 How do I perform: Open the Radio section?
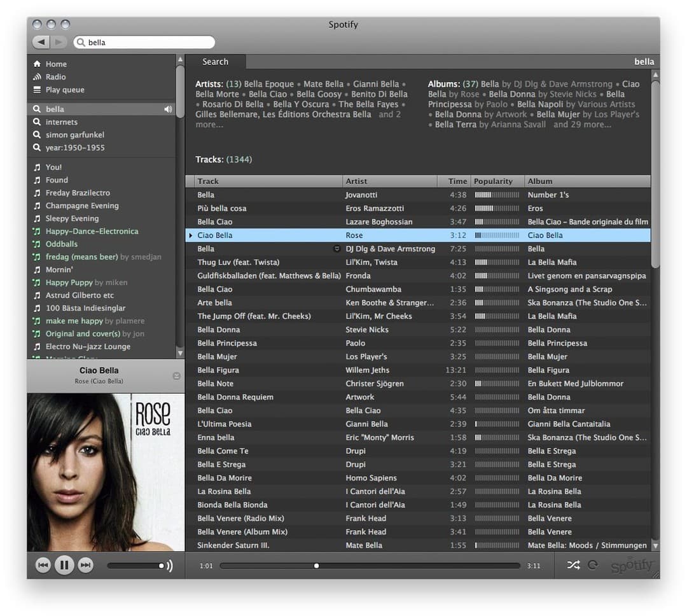[x=55, y=76]
